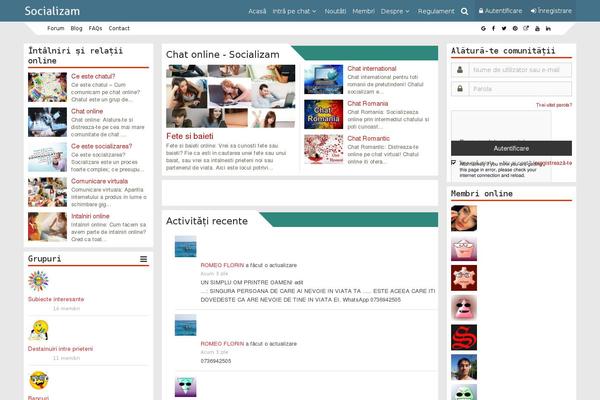Image resolution: width=600 pixels, height=400 pixels.
Task: Open the Comunicare virtuala article
Action: (x=99, y=181)
